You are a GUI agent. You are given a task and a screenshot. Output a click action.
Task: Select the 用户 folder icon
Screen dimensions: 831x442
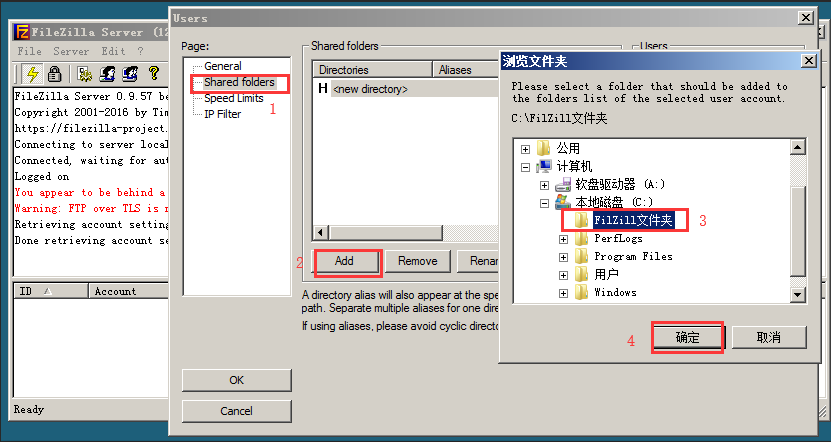coord(581,275)
